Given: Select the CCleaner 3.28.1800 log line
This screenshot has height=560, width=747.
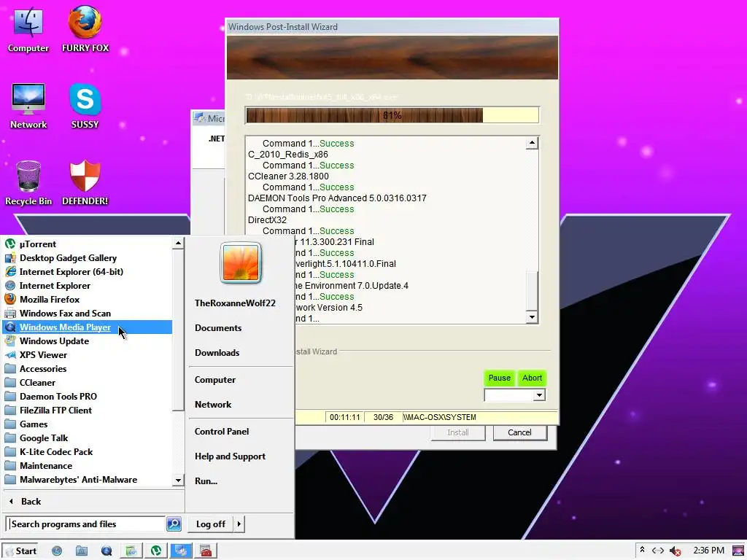Looking at the screenshot, I should point(288,176).
